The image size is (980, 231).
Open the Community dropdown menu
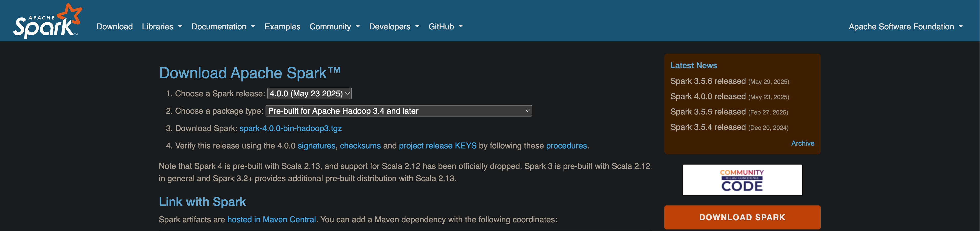334,27
